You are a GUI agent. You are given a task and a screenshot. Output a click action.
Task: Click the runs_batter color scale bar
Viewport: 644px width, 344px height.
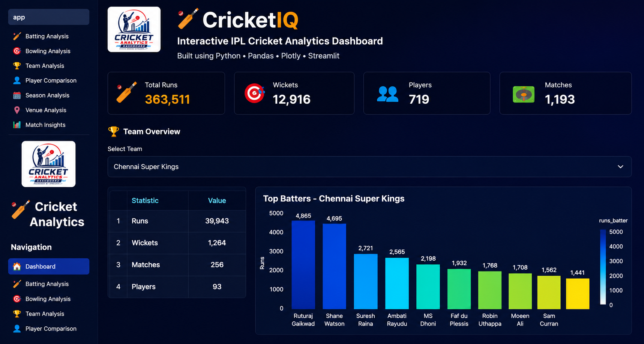(603, 267)
